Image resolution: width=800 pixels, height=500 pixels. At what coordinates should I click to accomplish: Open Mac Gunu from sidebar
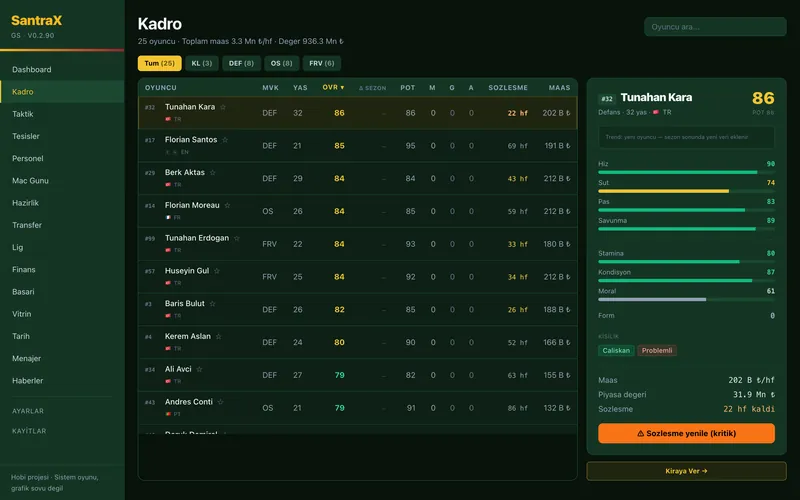(x=62, y=181)
